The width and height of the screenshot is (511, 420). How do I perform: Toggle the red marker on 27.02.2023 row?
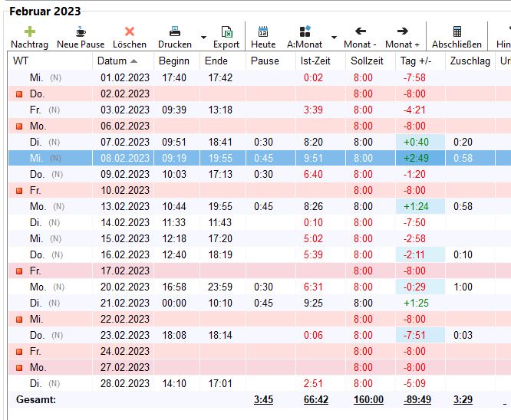click(x=20, y=368)
